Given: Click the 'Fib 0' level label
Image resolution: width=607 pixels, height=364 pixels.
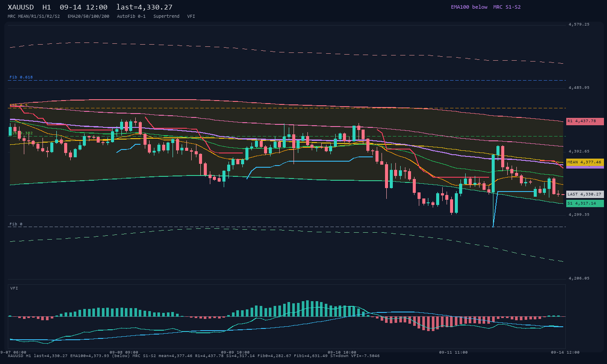Looking at the screenshot, I should [x=16, y=224].
